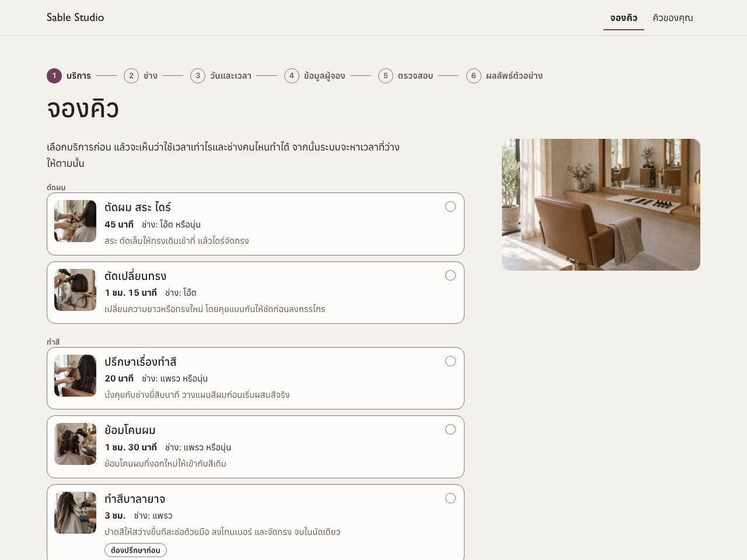The image size is (747, 560).
Task: Go to the Sable Studio home logo
Action: tap(75, 17)
